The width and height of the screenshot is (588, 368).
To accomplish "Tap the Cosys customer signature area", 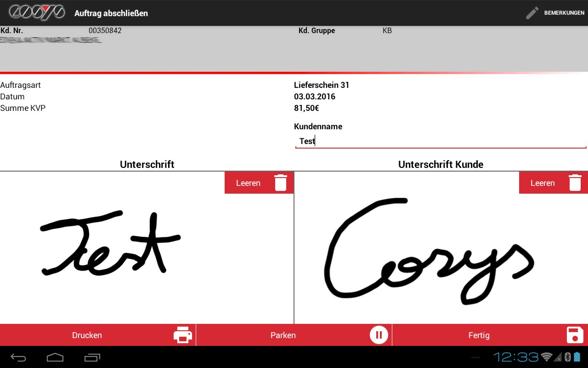I will point(441,247).
